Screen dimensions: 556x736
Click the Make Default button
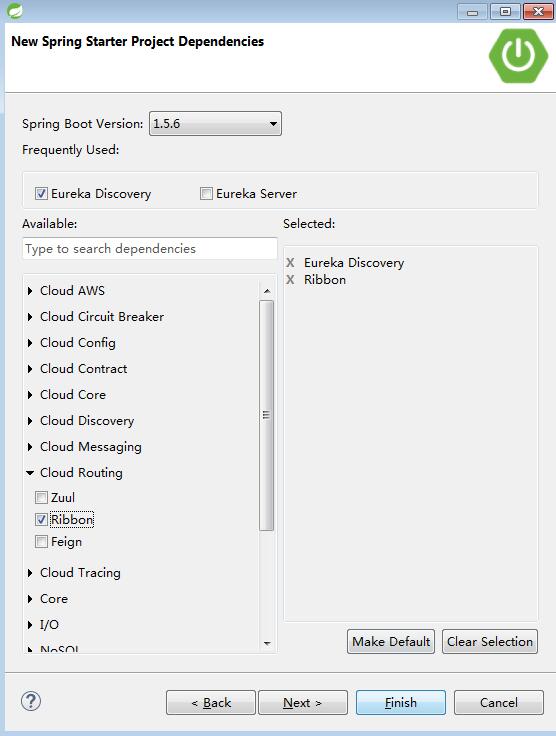point(391,642)
